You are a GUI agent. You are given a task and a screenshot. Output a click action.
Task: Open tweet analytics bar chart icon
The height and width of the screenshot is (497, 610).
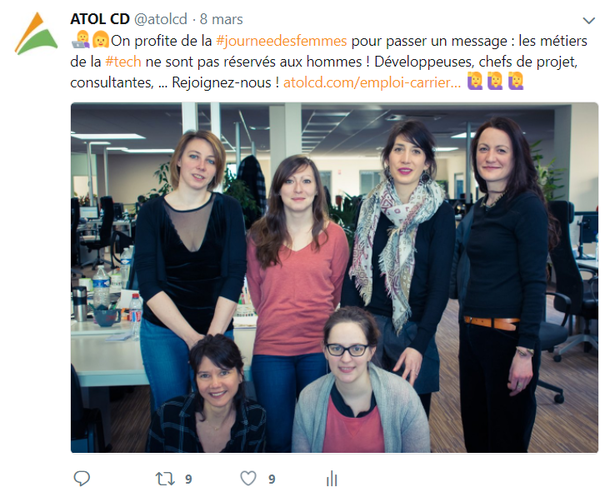pos(332,478)
